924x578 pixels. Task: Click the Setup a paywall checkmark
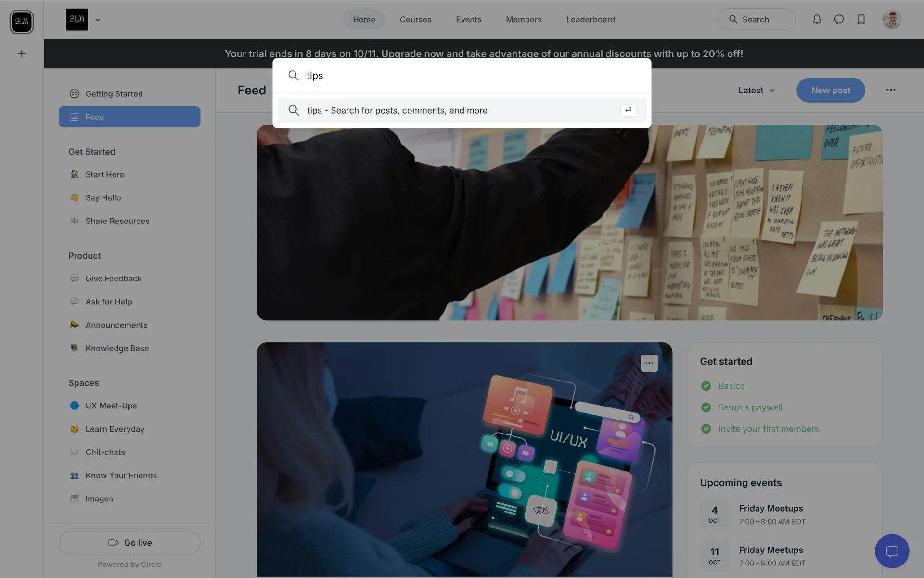coord(706,407)
